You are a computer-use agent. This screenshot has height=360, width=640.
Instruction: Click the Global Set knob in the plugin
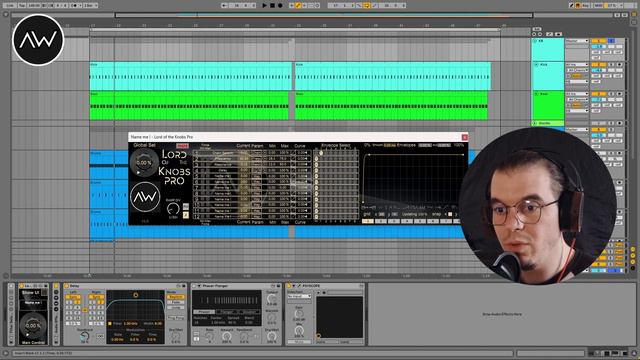[x=144, y=162]
